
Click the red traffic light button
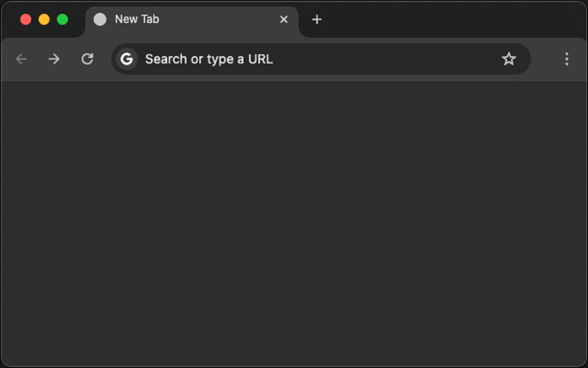click(x=25, y=18)
